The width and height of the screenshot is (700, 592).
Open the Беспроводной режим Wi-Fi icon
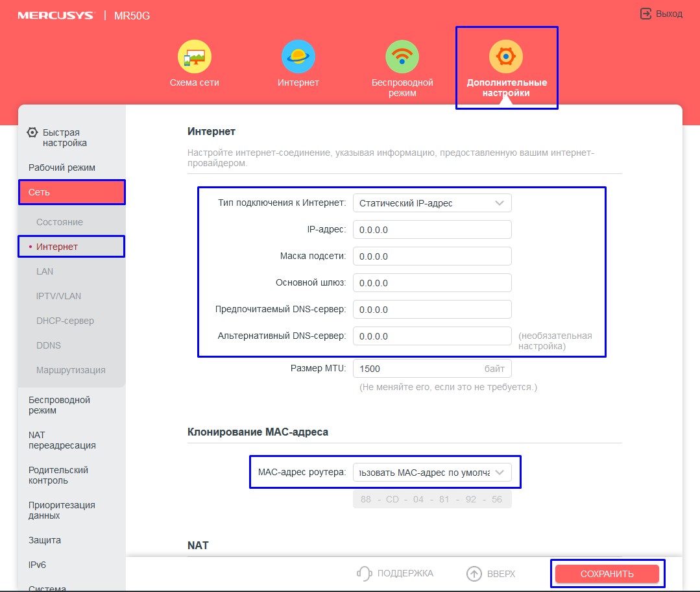click(x=402, y=56)
